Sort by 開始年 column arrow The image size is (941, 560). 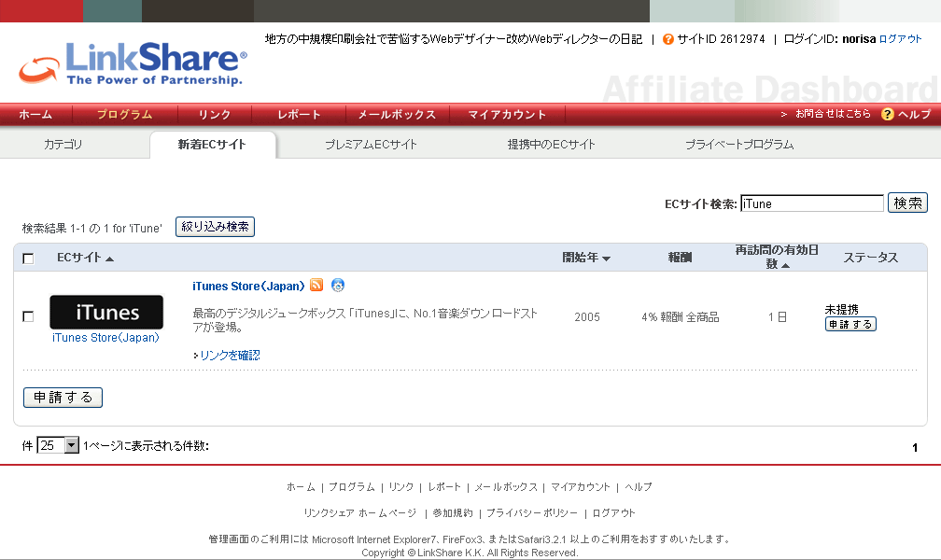[x=606, y=259]
